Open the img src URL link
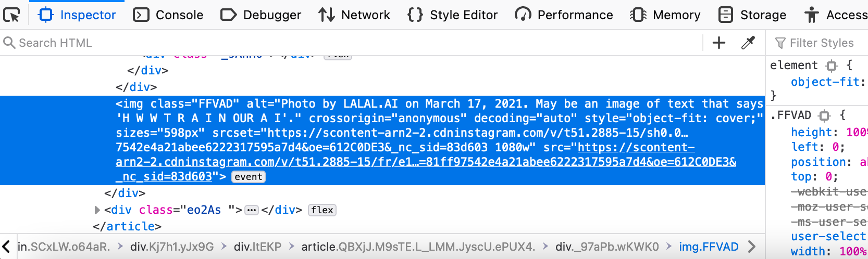 426,162
